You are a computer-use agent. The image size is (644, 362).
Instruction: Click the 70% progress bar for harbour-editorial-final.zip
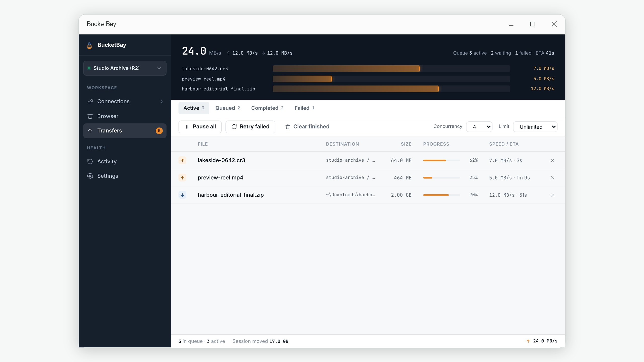(441, 195)
